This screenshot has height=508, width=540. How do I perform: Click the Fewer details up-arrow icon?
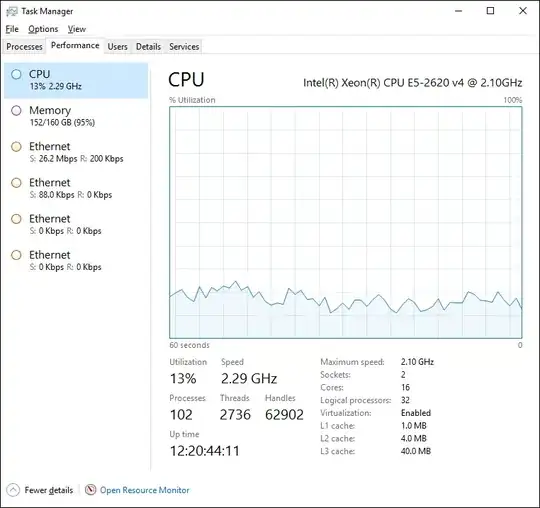(13, 490)
